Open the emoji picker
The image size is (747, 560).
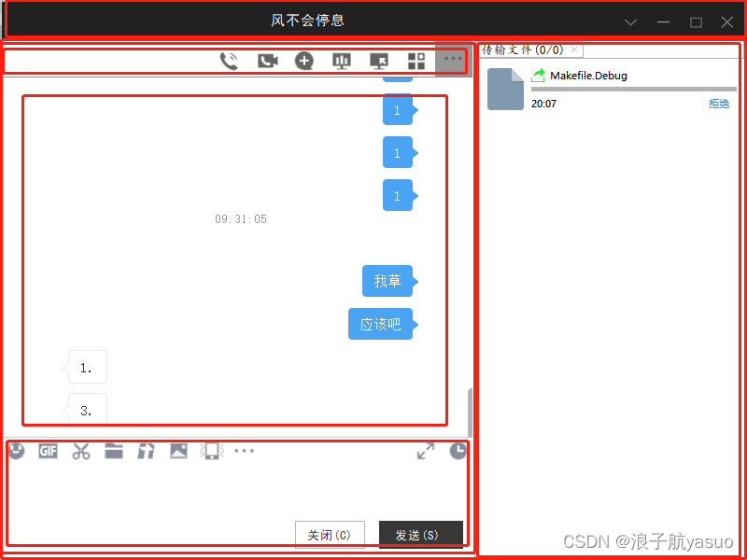tap(17, 451)
